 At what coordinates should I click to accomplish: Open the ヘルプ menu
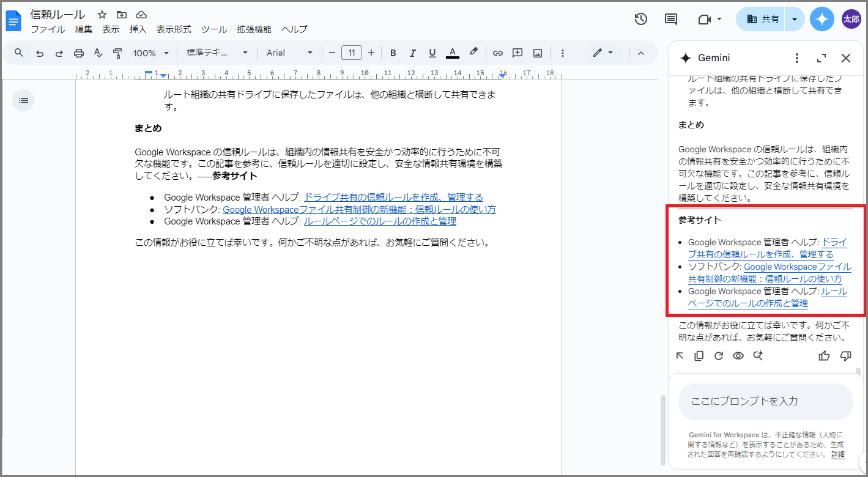pyautogui.click(x=294, y=29)
